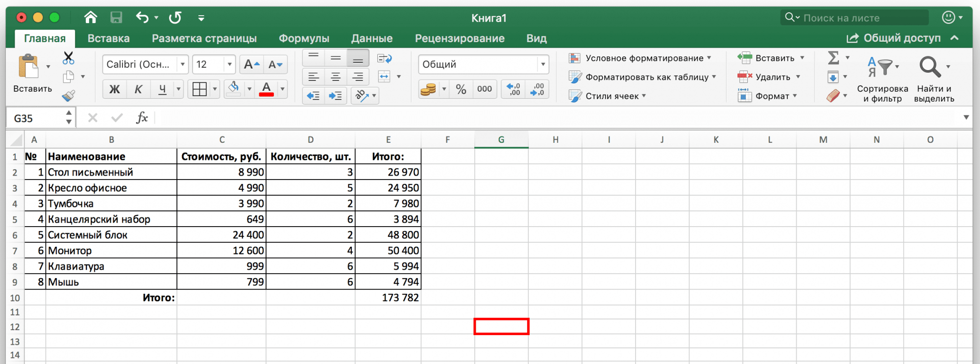Click the Clear eraser icon
This screenshot has width=980, height=364.
pyautogui.click(x=833, y=96)
